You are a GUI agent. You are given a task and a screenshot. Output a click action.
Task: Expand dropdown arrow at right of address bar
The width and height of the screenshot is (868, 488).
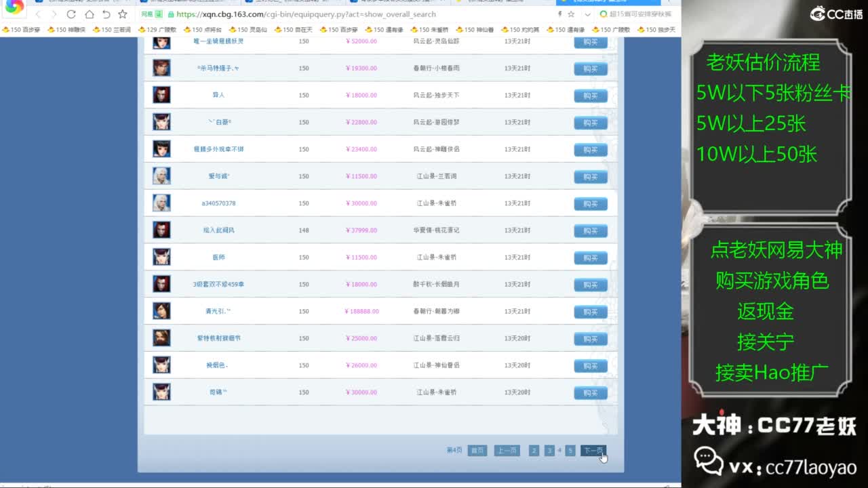point(588,14)
